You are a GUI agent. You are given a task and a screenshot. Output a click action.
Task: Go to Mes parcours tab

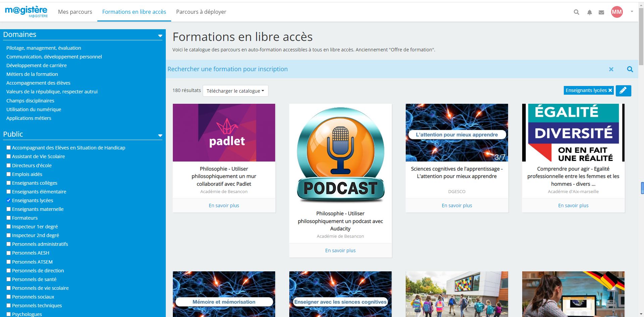(x=75, y=12)
